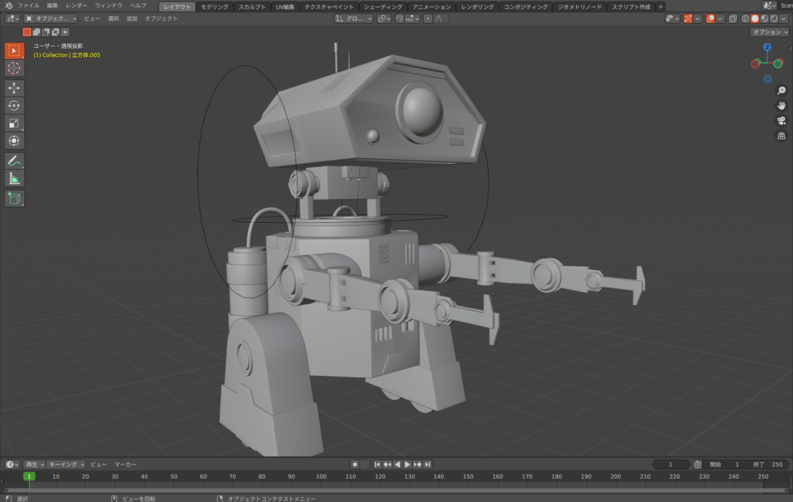
Task: Open the オブジェクト mode dropdown
Action: coord(54,18)
